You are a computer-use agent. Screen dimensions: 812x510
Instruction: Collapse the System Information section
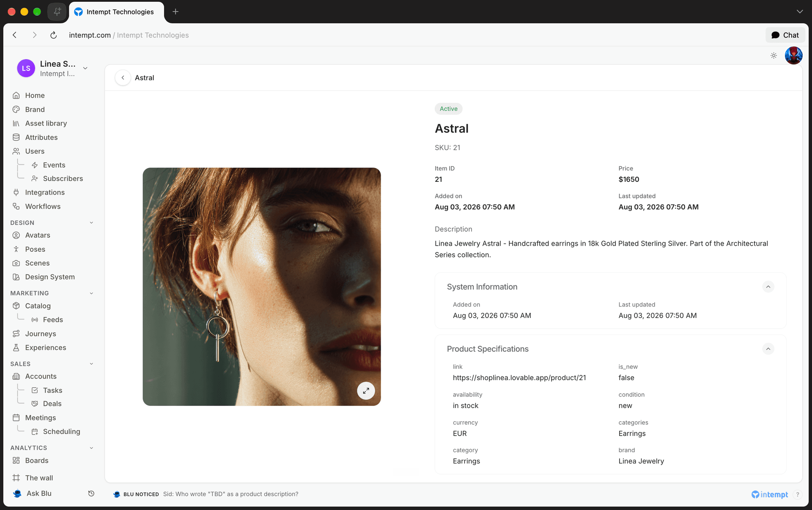(x=768, y=287)
